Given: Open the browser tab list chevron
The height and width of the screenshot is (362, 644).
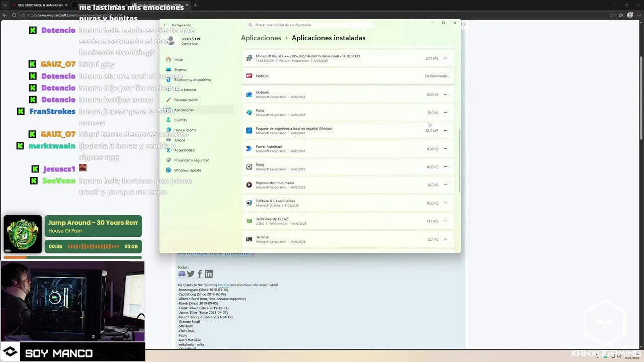Looking at the screenshot, I should (6, 5).
